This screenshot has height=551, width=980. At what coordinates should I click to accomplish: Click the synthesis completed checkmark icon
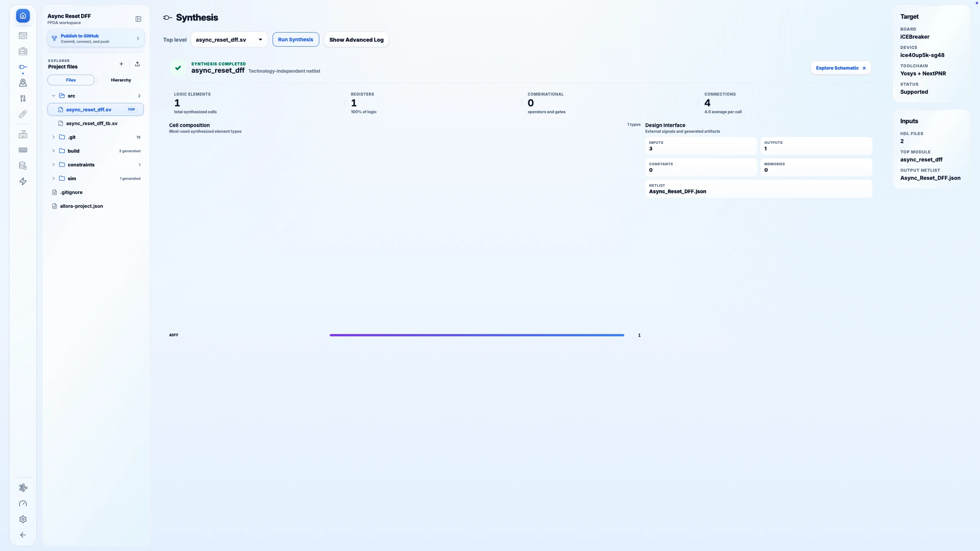click(x=178, y=68)
